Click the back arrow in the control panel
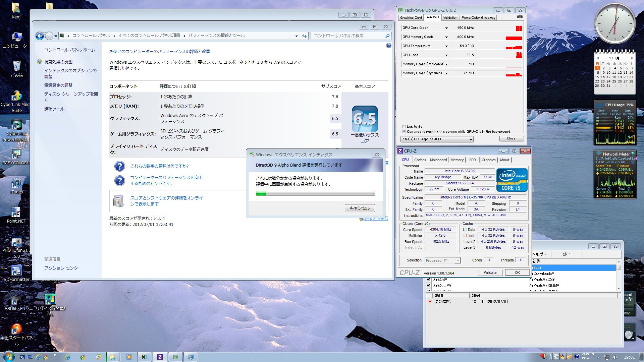This screenshot has width=644, height=362. click(x=40, y=36)
